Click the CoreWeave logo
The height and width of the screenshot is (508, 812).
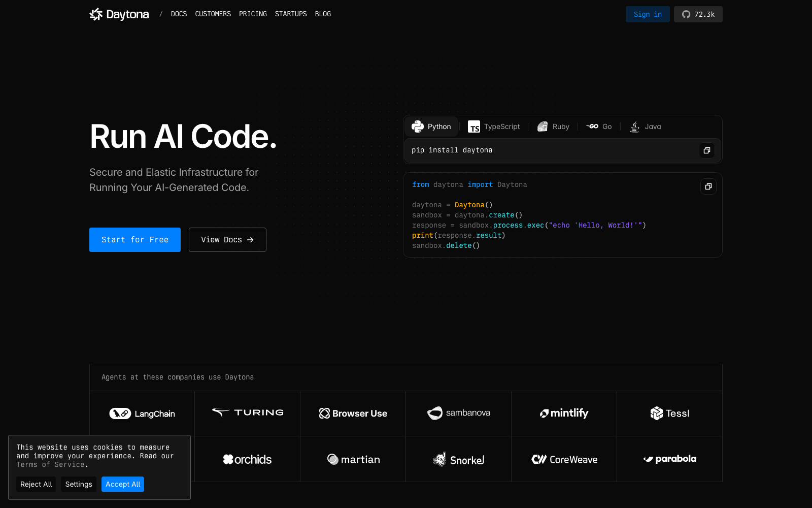pos(564,459)
